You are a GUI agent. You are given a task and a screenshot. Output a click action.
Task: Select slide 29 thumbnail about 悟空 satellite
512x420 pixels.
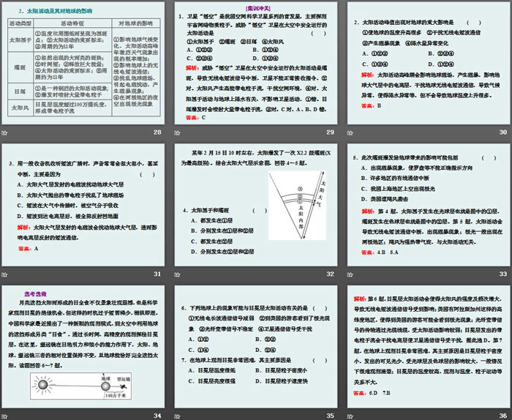tap(256, 63)
